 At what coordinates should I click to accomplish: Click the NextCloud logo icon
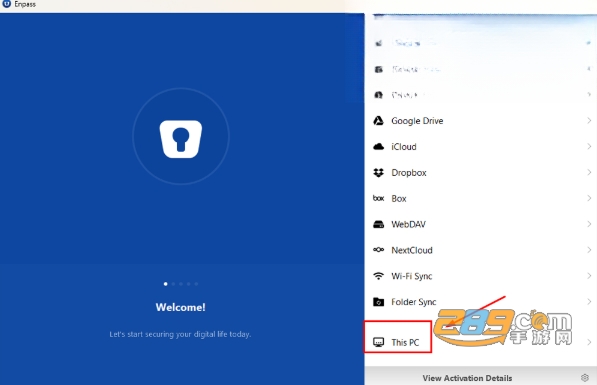378,250
